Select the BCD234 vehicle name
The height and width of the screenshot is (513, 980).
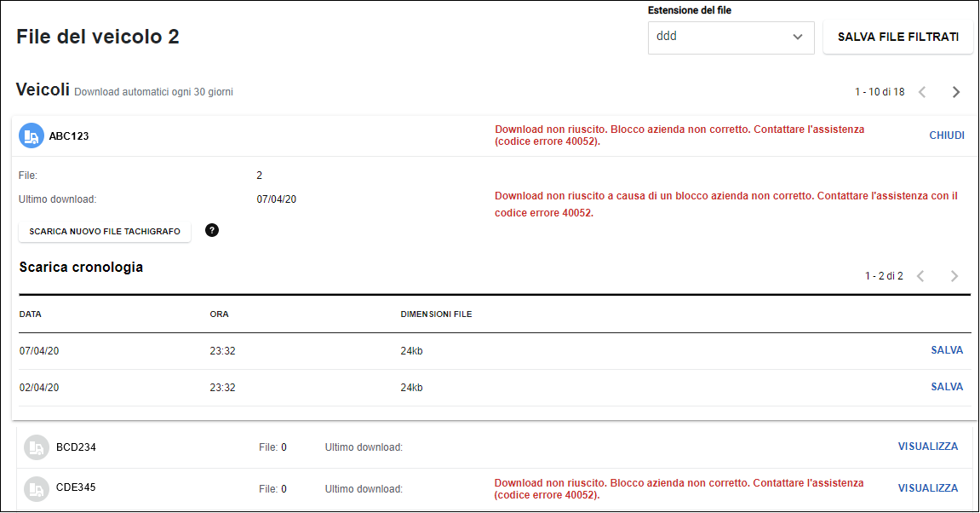pos(76,447)
